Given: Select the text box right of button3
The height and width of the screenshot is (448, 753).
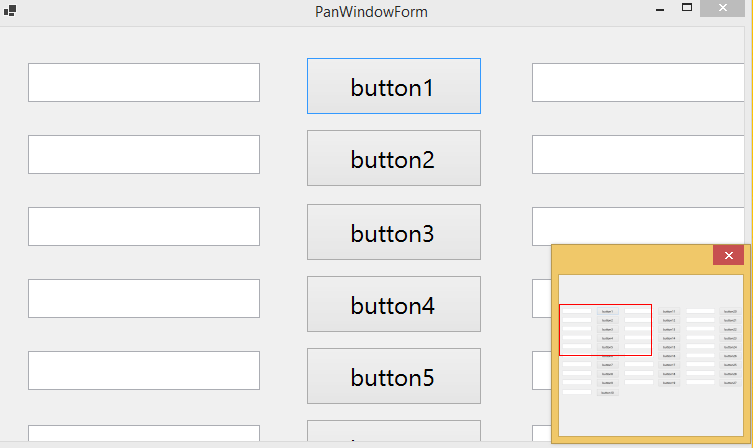Looking at the screenshot, I should 641,227.
